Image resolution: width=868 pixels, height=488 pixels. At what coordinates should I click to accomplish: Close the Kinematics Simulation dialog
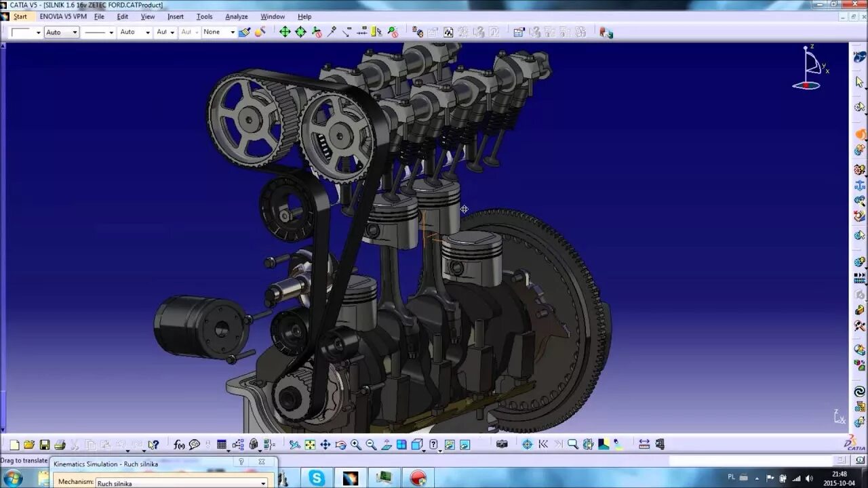pos(262,462)
